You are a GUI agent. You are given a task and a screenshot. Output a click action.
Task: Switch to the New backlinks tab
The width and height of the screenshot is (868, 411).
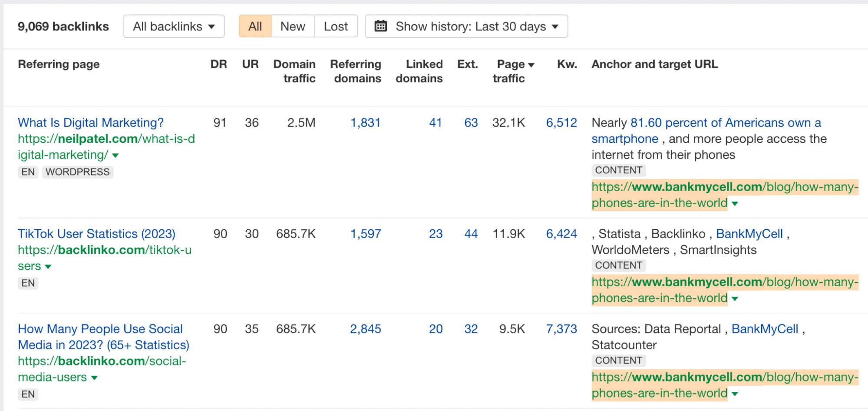coord(292,26)
